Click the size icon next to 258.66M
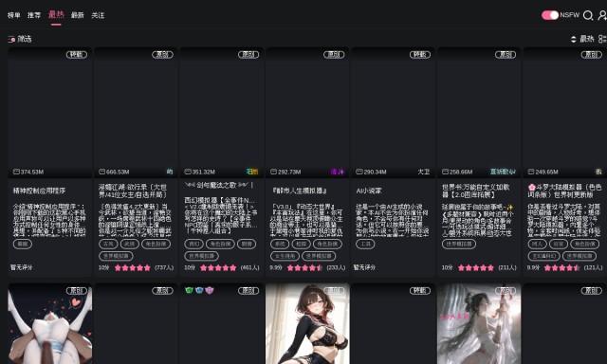This screenshot has height=364, width=607. (445, 172)
